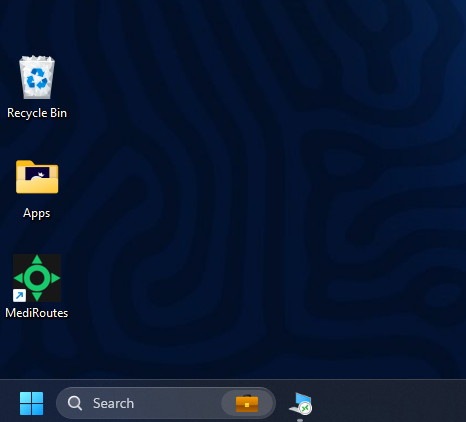This screenshot has width=466, height=422.
Task: Click the green center ring of MediRoutes logo
Action: pyautogui.click(x=37, y=278)
